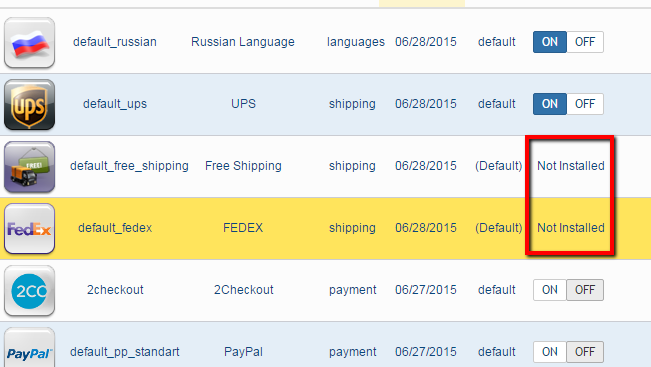Switch ON the default_russian toggle
The height and width of the screenshot is (367, 651).
[x=550, y=42]
